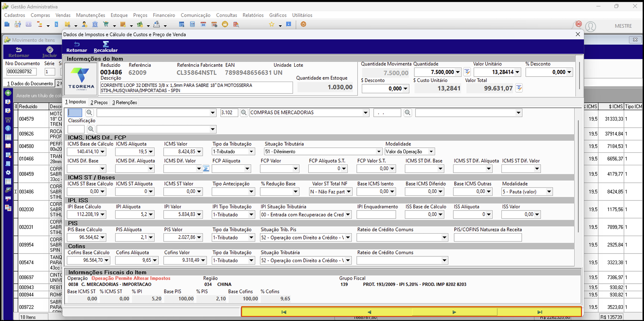The image size is (644, 321).
Task: Click the Retornar icon in the tax dialog
Action: point(77,44)
